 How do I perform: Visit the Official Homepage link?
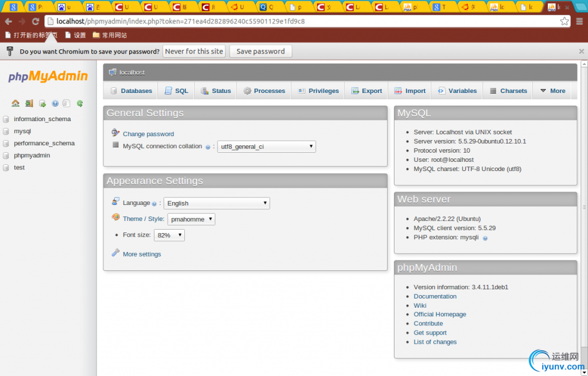point(440,315)
